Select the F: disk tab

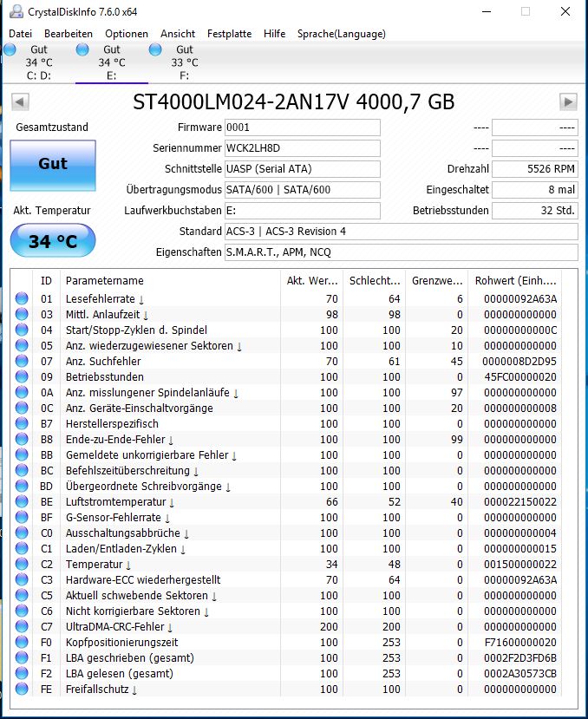(185, 62)
